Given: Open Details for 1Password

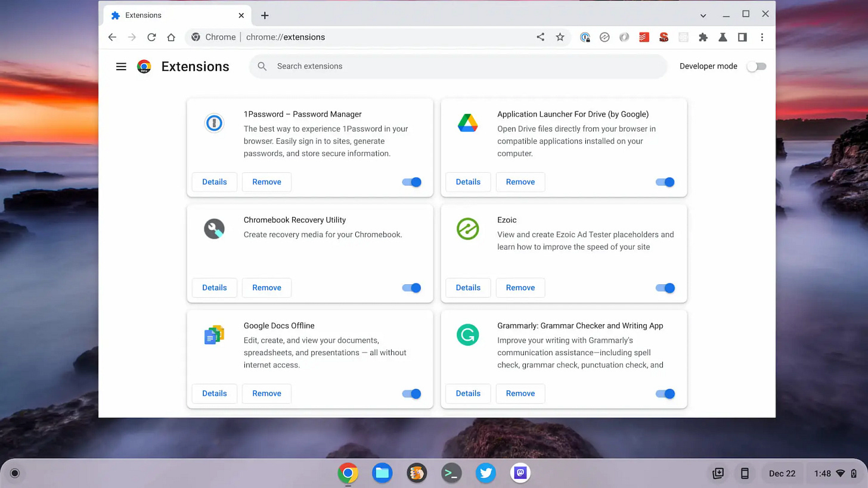Looking at the screenshot, I should [214, 182].
